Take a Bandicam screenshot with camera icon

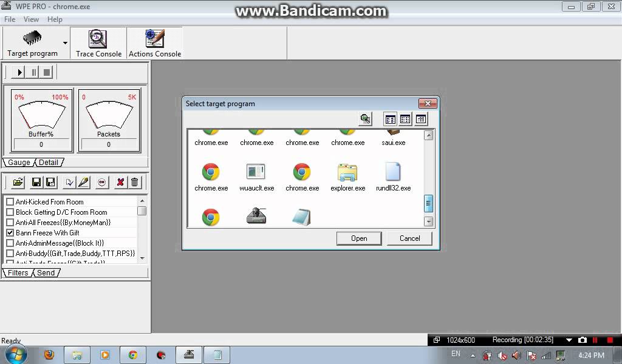click(583, 340)
